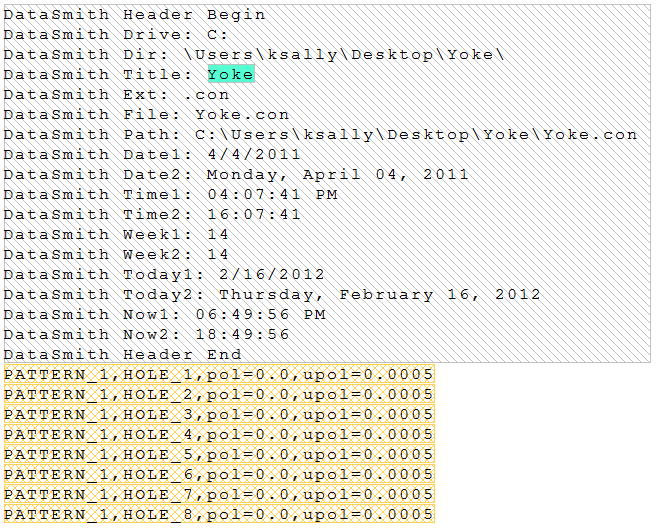This screenshot has width=659, height=532.
Task: Click the Now2 value 18:49:56
Action: [248, 334]
